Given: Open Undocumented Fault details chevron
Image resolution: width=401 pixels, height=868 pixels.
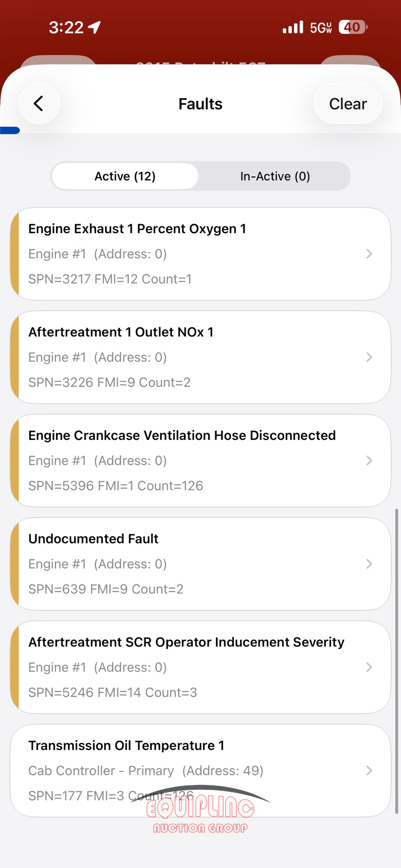Looking at the screenshot, I should pos(369,564).
